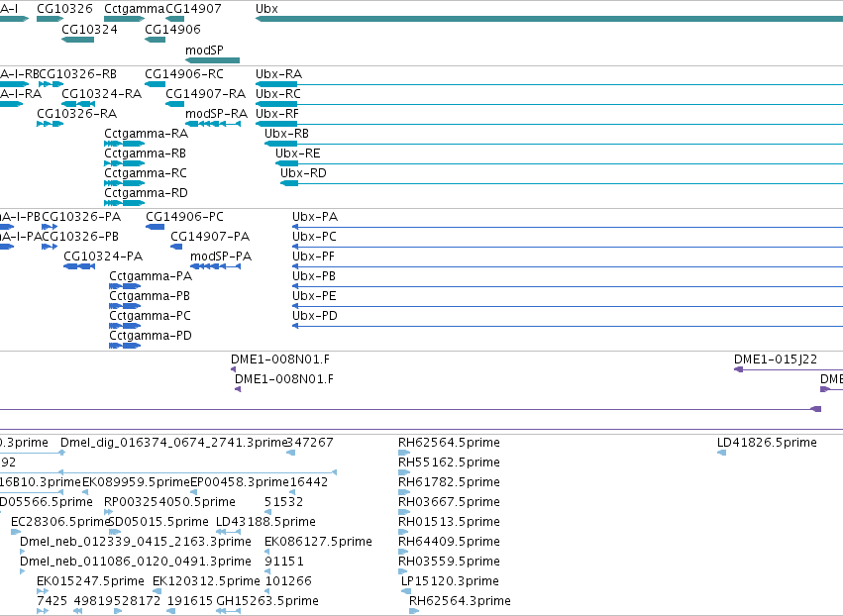Click the Ubx-PB protein label
The image size is (843, 616).
314,277
